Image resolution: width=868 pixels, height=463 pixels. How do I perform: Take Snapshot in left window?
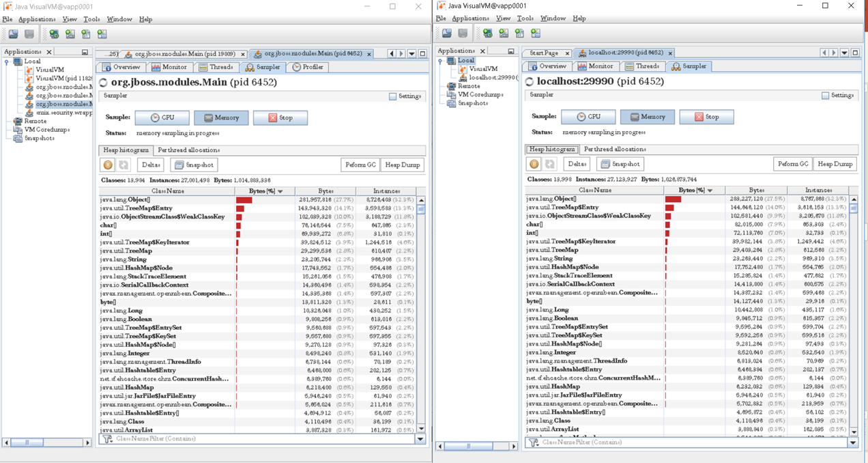click(x=193, y=165)
